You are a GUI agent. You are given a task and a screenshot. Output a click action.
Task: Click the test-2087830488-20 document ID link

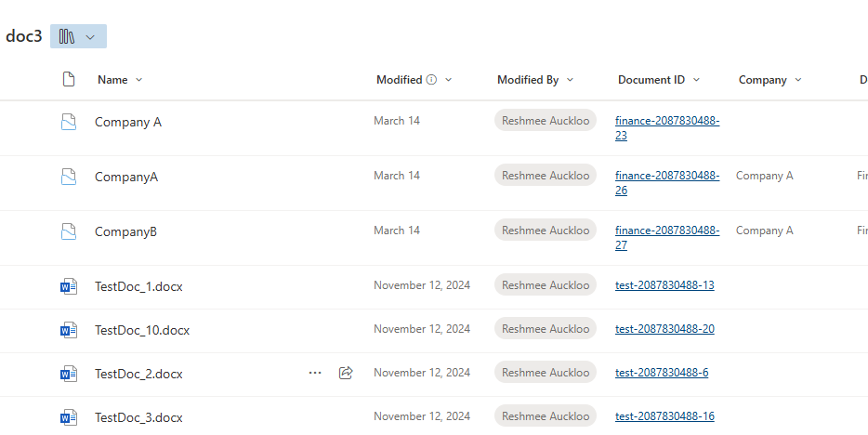[x=664, y=329]
